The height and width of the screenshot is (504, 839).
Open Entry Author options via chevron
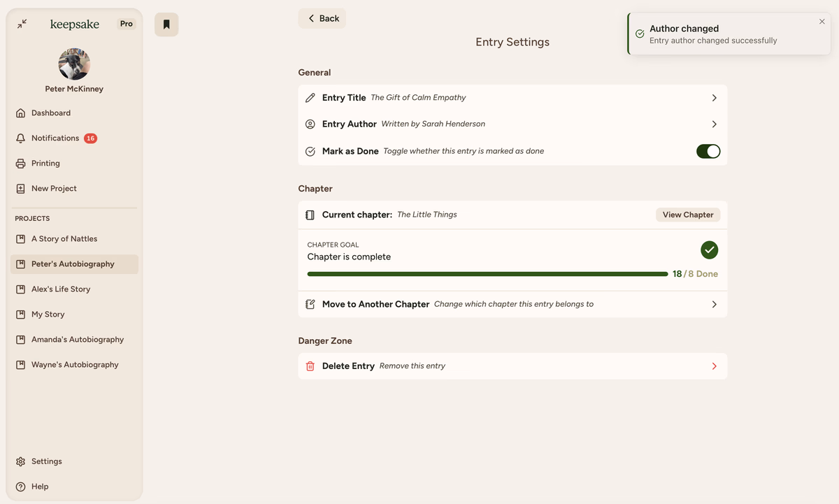pos(714,124)
